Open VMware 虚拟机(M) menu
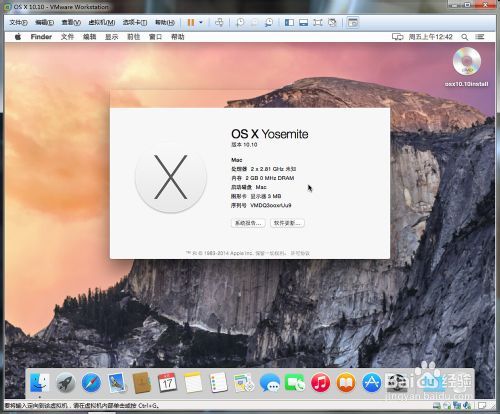The height and width of the screenshot is (414, 500). (102, 23)
